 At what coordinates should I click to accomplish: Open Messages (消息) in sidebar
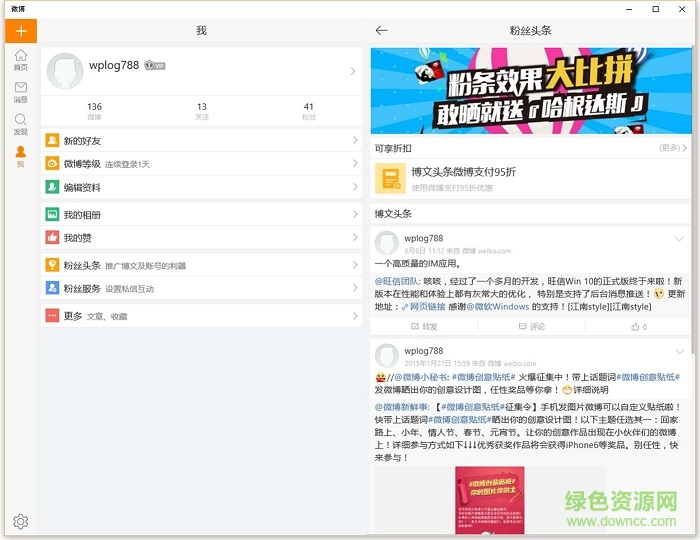point(20,92)
